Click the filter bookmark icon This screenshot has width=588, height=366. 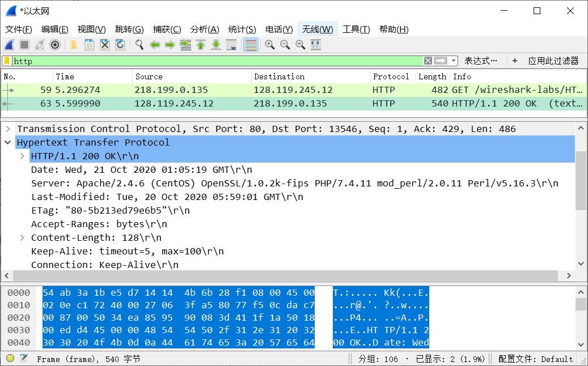(x=7, y=61)
